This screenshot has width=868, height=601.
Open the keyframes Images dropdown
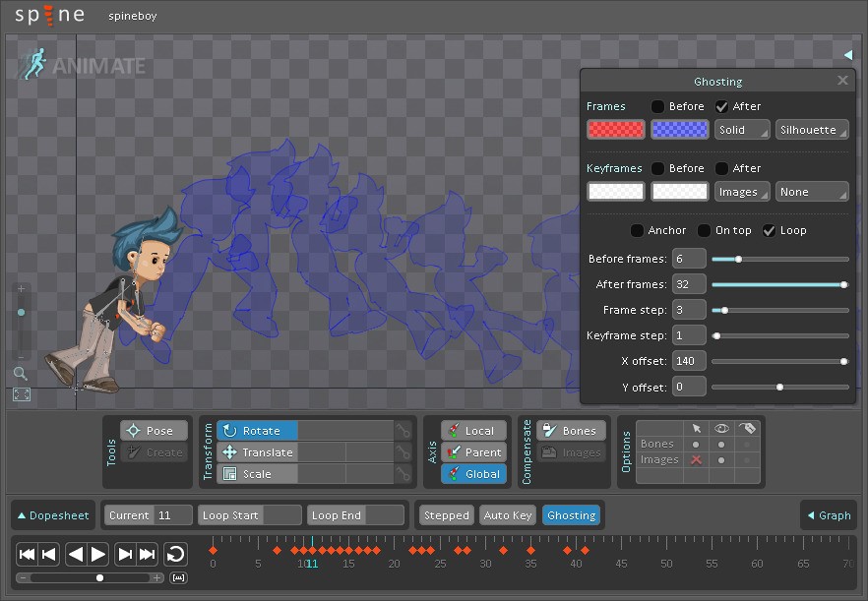pyautogui.click(x=742, y=192)
